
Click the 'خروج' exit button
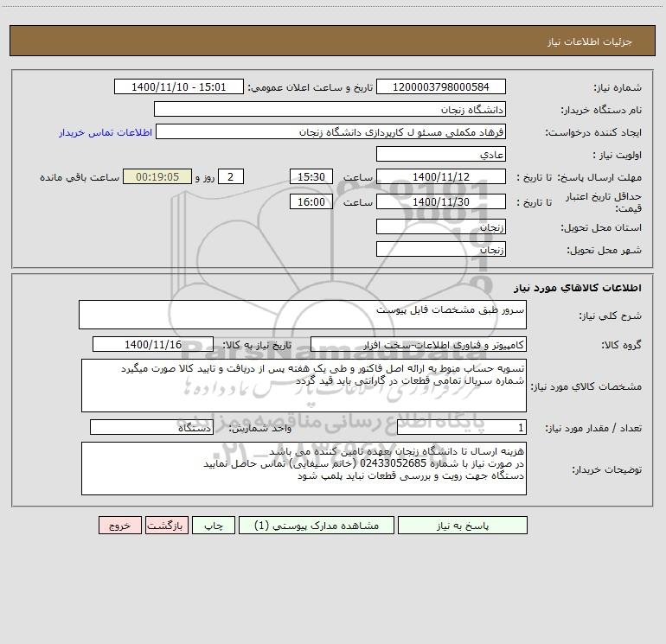click(x=119, y=525)
